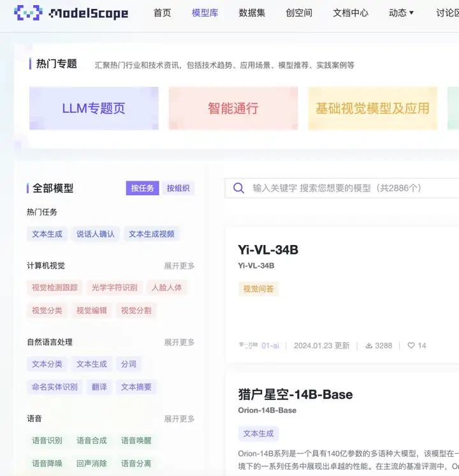Open the 动态 dropdown menu
The image size is (459, 476).
point(401,13)
